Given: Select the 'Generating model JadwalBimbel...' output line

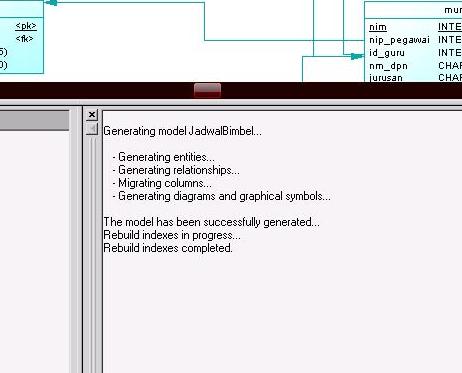Looking at the screenshot, I should pos(182,131).
